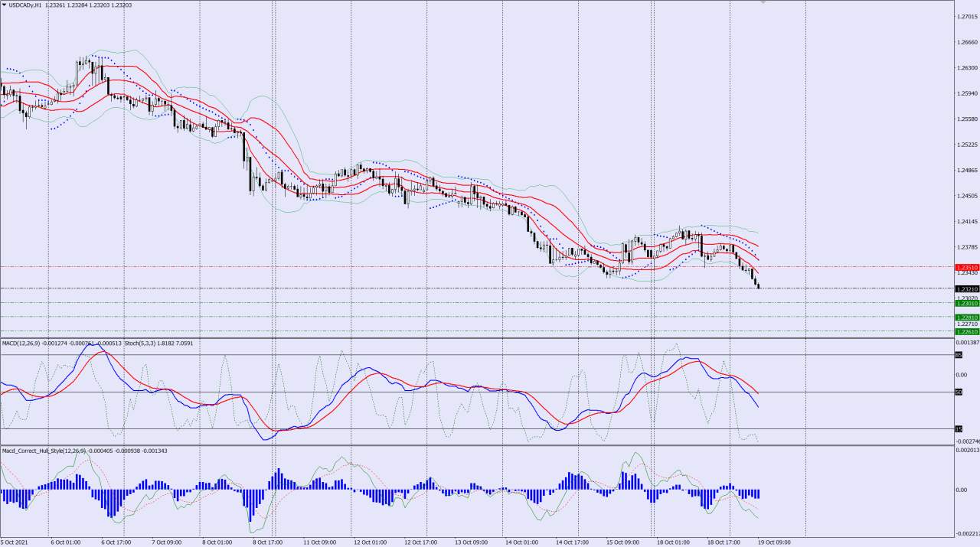Click the MACD(12,26,9) indicator label
Screen dimensions: 980x547
click(19, 344)
